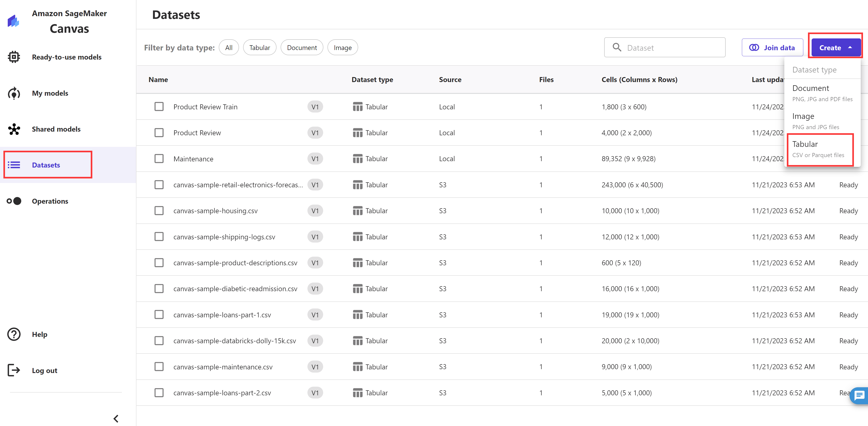The image size is (868, 426).
Task: Toggle the Create dropdown button
Action: click(836, 48)
